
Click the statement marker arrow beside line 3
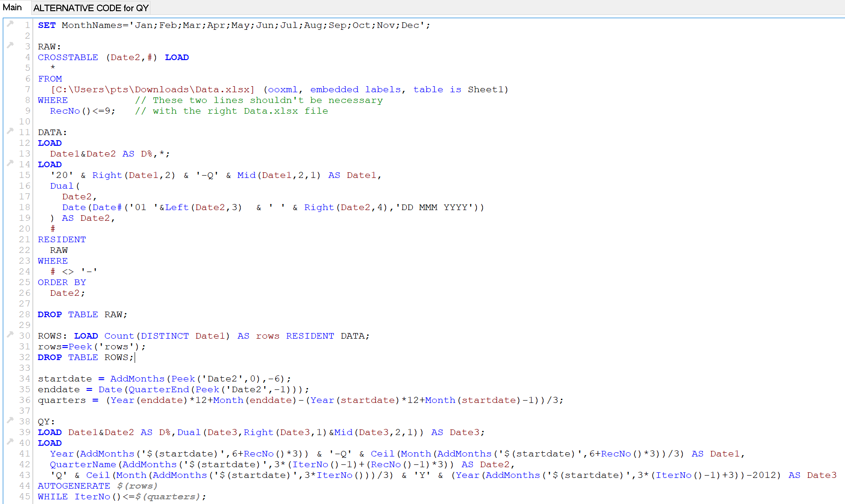[10, 45]
